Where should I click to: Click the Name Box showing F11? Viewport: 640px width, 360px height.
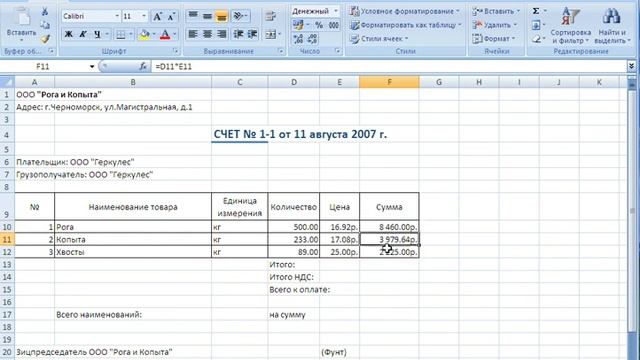43,66
